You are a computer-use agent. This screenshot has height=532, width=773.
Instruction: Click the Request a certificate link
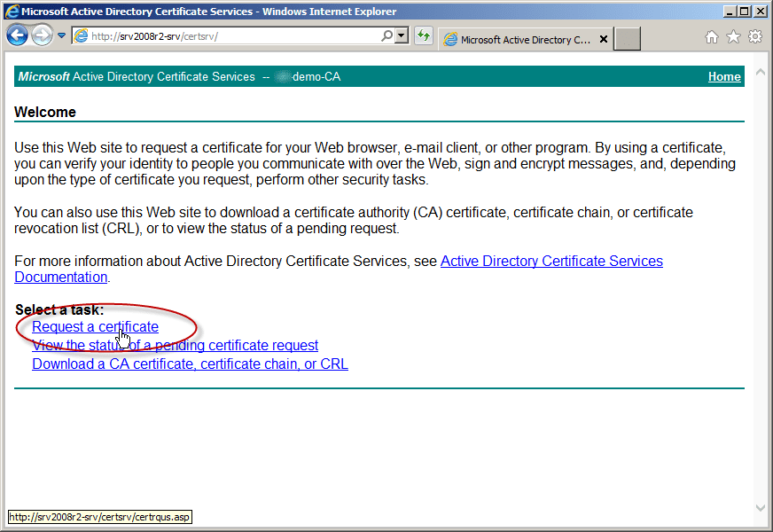pos(95,326)
